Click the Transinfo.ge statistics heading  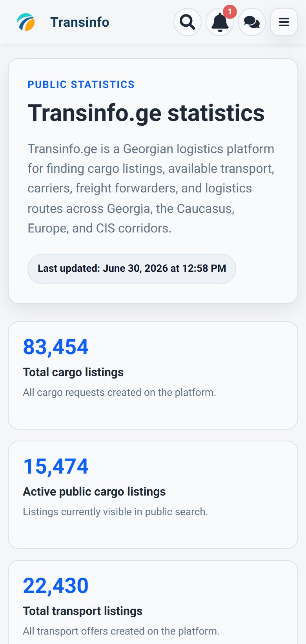[146, 113]
